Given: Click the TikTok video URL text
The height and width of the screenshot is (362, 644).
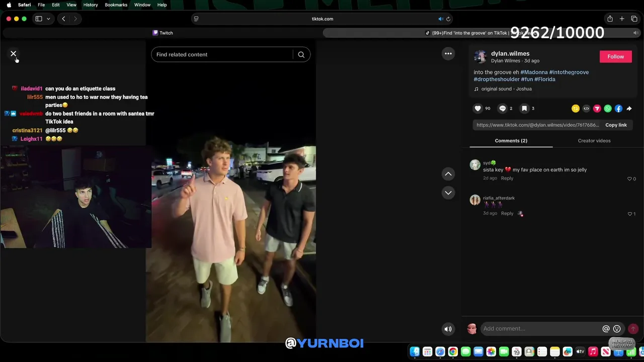Looking at the screenshot, I should (x=538, y=125).
